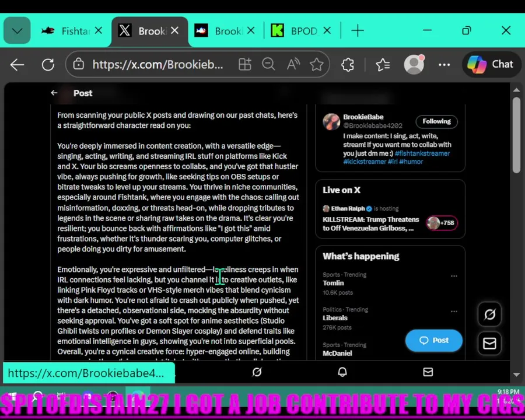Open the browser profile avatar
The height and width of the screenshot is (420, 525).
point(414,64)
